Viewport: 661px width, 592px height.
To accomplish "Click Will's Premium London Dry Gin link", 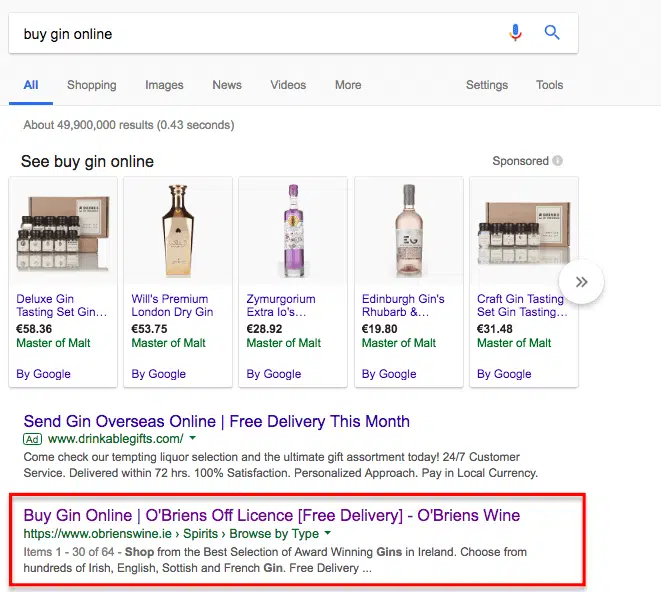I will click(172, 305).
